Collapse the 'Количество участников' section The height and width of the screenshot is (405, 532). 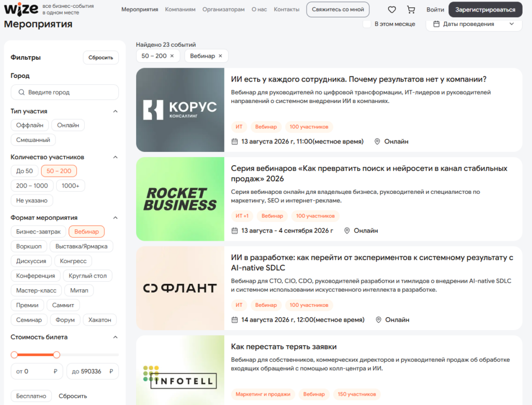[115, 157]
